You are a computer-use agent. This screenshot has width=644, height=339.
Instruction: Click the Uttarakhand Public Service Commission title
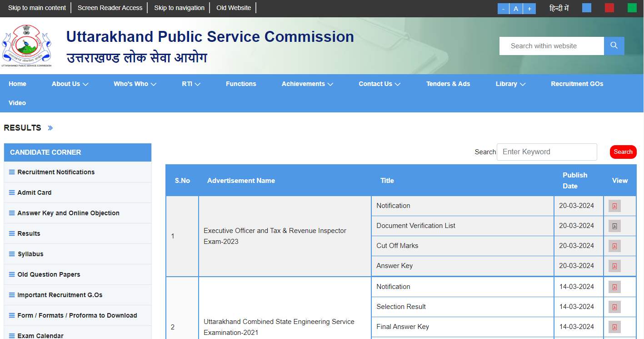click(x=210, y=36)
